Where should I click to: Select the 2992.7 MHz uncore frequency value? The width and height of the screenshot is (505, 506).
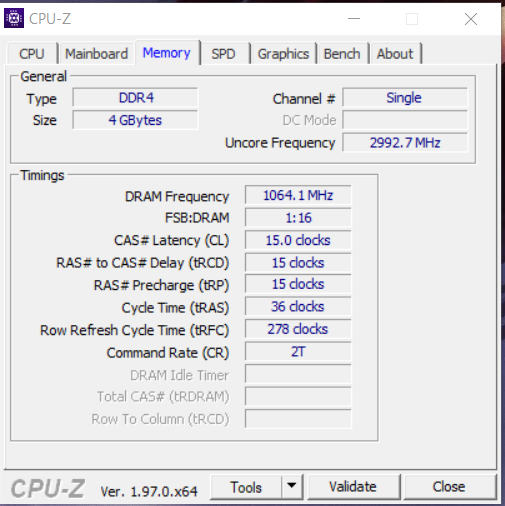click(x=405, y=143)
